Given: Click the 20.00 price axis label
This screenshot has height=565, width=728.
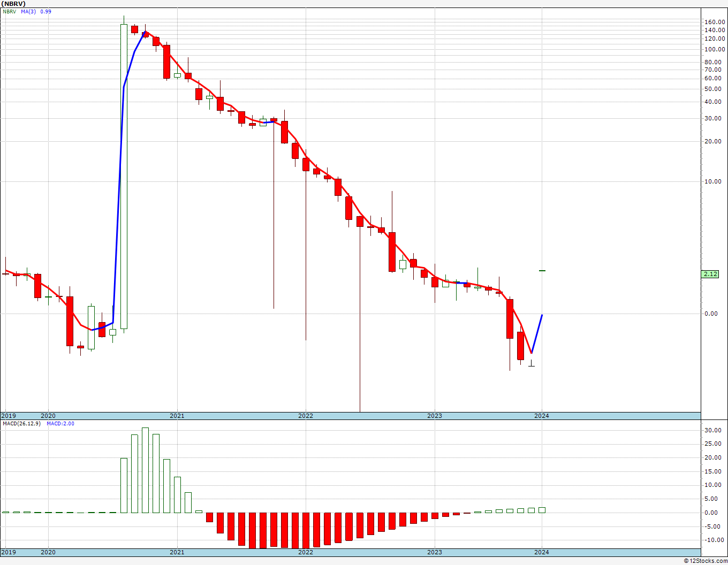Looking at the screenshot, I should pos(713,142).
